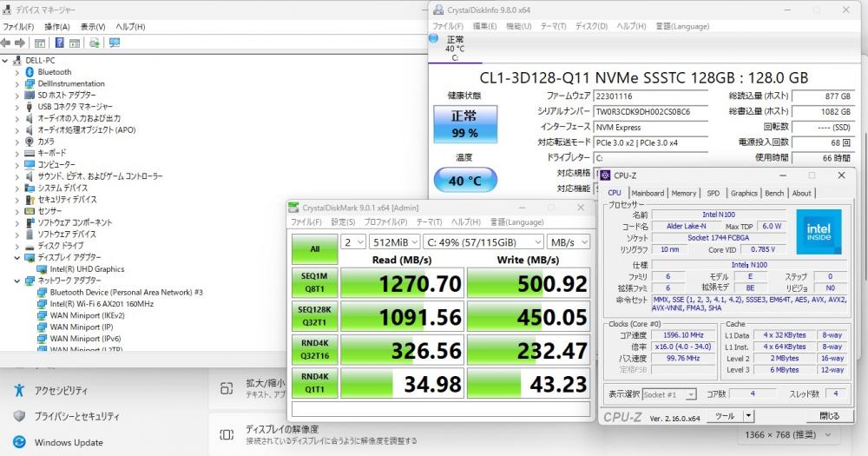Click the 閉じる button in CPU-Z
The image size is (868, 456).
[x=829, y=415]
